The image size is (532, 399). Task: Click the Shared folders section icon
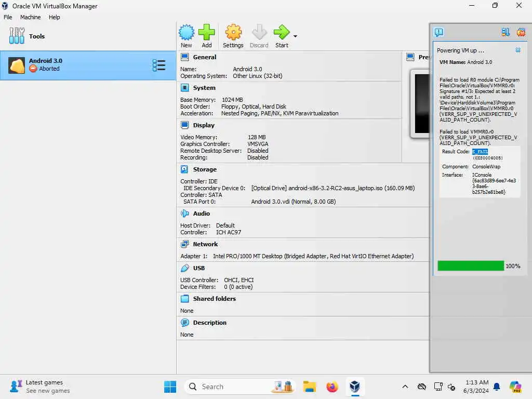tap(184, 299)
